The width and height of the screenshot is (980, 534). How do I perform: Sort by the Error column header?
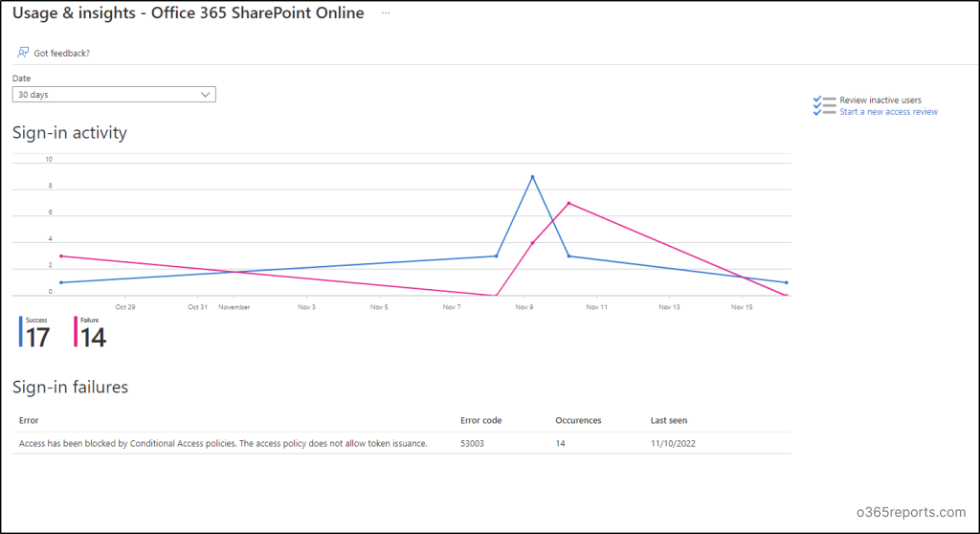tap(29, 420)
